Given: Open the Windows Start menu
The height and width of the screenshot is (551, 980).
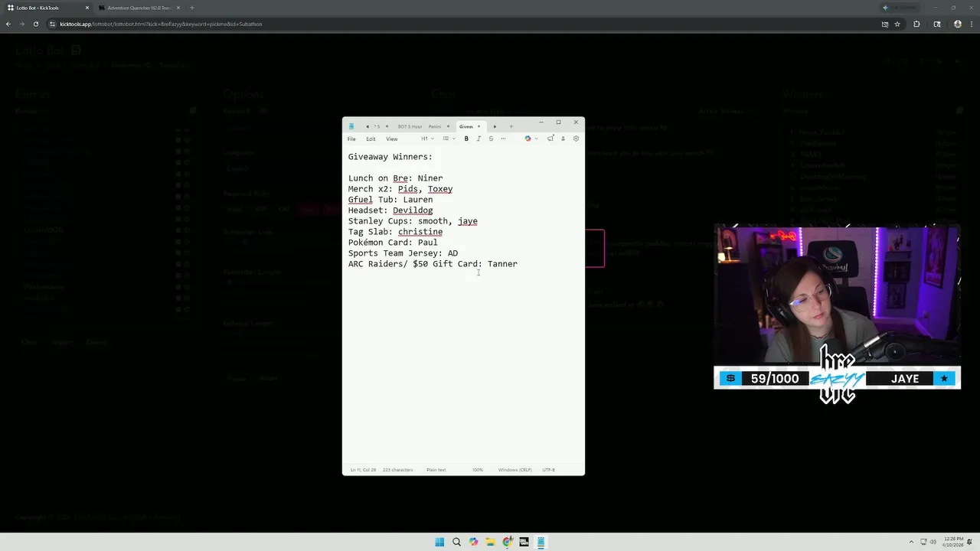Looking at the screenshot, I should click(x=439, y=542).
